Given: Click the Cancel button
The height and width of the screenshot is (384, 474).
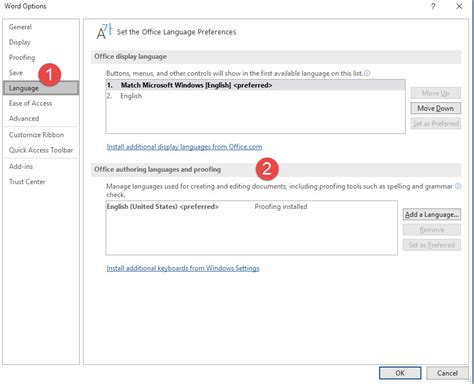Looking at the screenshot, I should click(x=447, y=373).
